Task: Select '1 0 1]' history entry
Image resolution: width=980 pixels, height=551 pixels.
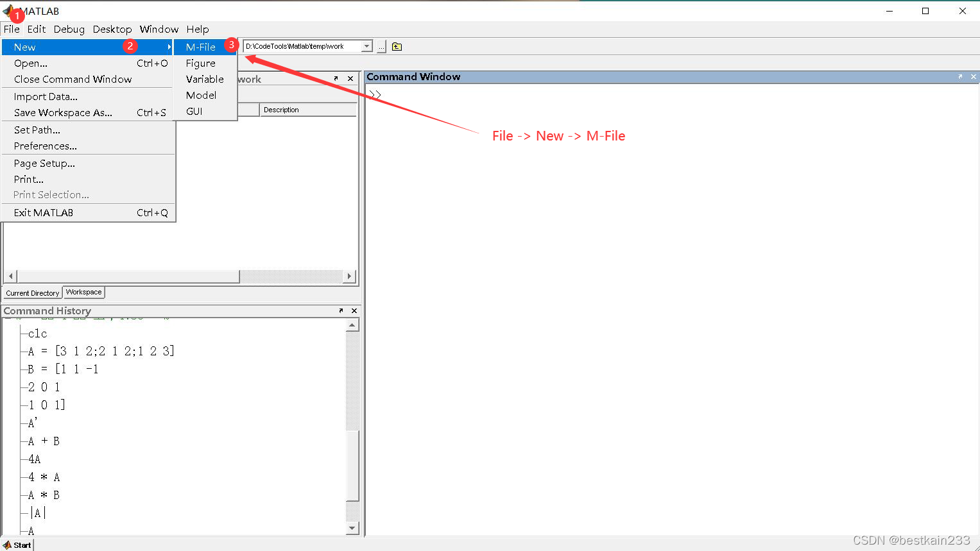Action: [47, 405]
